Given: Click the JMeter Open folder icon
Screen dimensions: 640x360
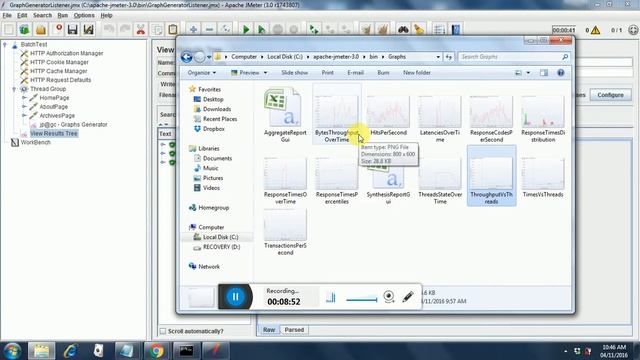Looking at the screenshot, I should point(41,29).
